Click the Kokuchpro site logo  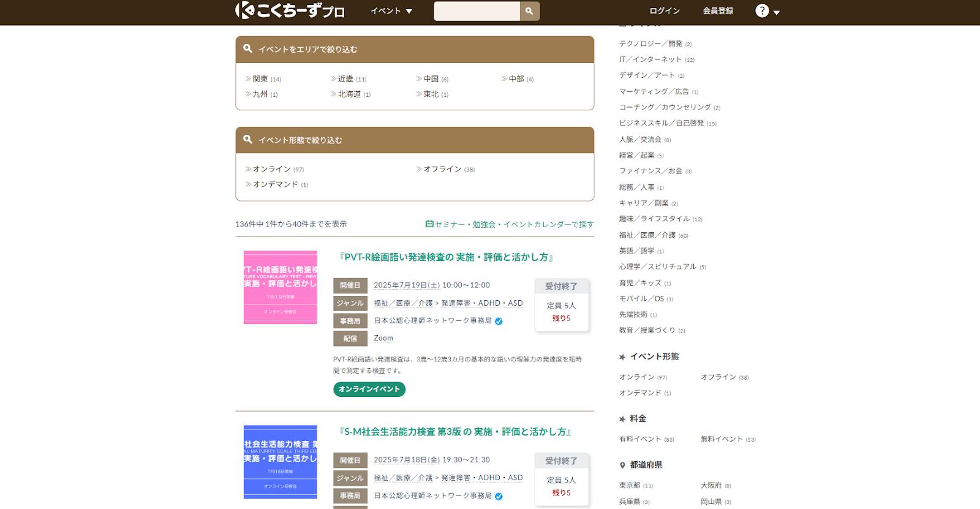click(290, 10)
